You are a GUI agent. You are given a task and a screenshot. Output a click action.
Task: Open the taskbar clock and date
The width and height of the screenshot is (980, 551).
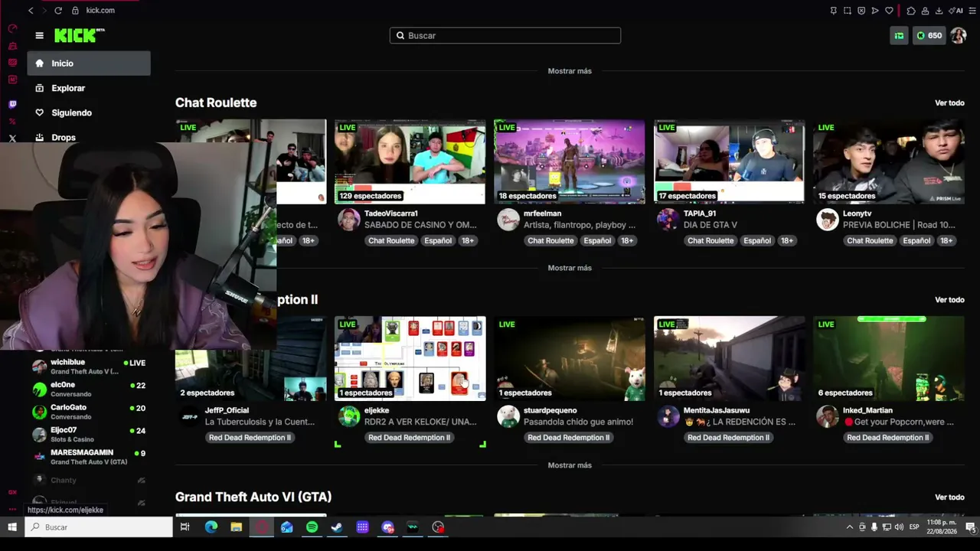943,527
